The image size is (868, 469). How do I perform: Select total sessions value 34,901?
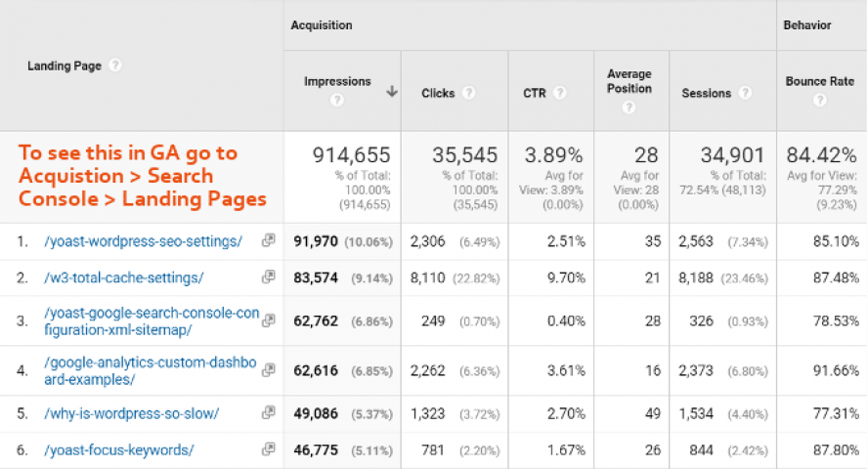click(732, 155)
